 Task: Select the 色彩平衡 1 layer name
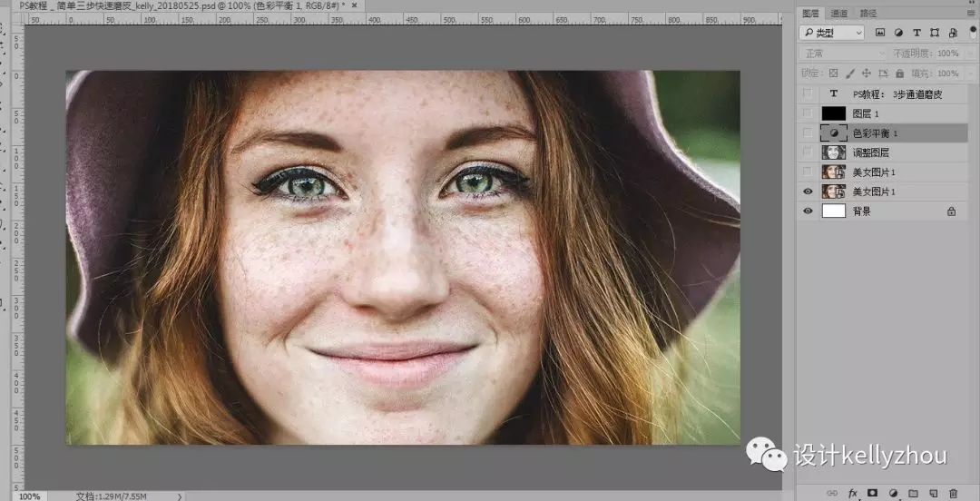point(875,133)
